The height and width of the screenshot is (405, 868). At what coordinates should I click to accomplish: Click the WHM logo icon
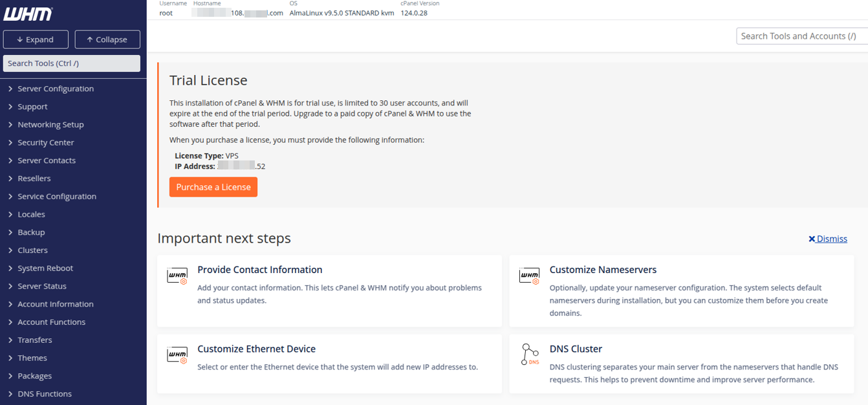[x=28, y=14]
